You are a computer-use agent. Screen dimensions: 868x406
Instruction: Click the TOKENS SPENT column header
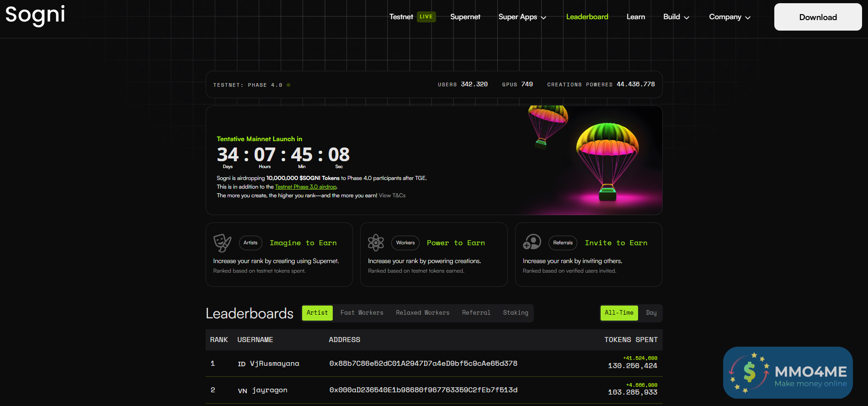point(631,340)
